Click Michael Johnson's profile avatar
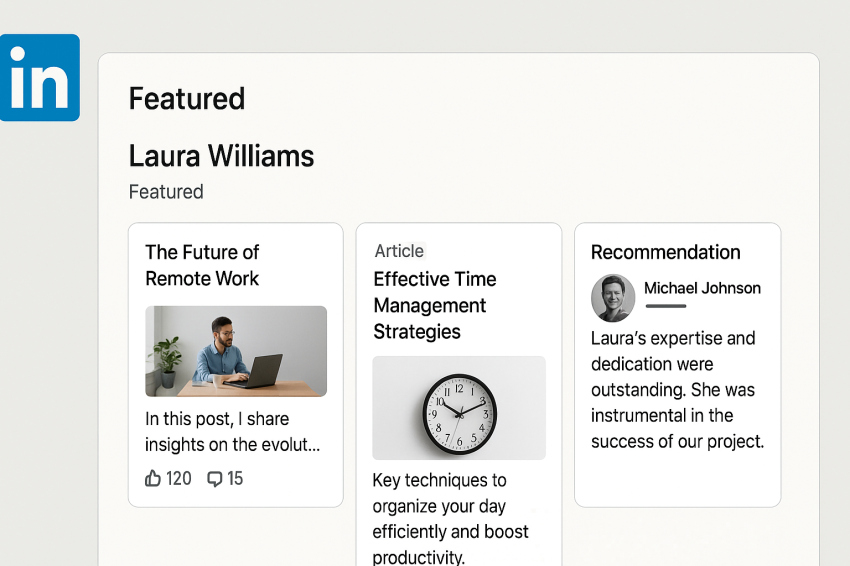 pos(613,297)
